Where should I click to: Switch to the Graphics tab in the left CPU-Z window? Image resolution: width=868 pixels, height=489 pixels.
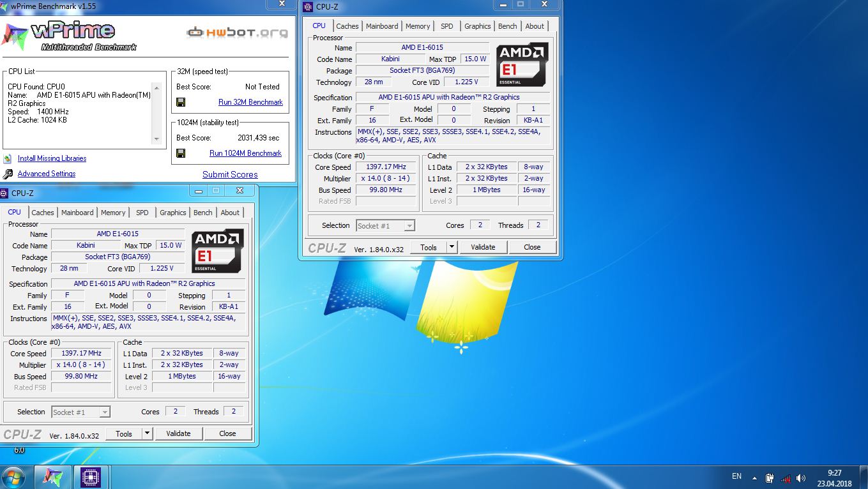click(173, 213)
